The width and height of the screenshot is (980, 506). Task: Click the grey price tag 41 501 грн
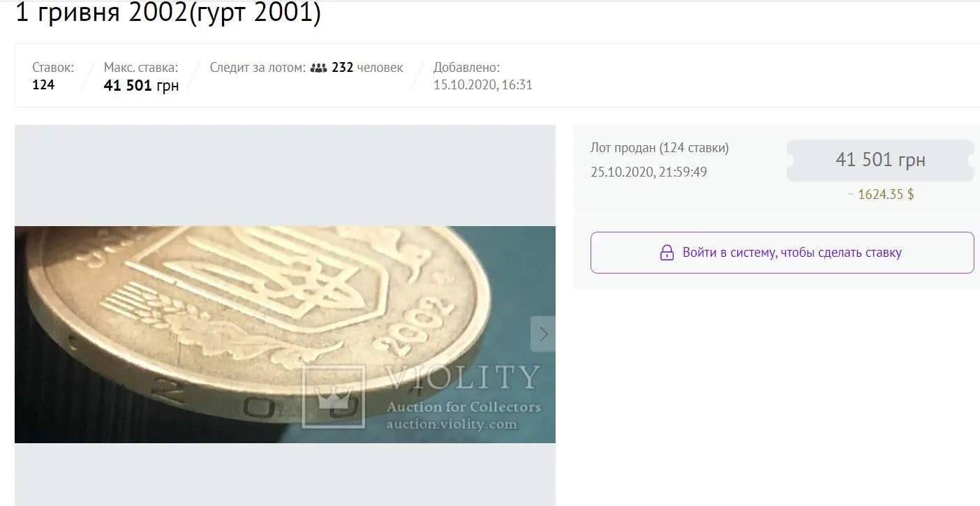(x=880, y=161)
